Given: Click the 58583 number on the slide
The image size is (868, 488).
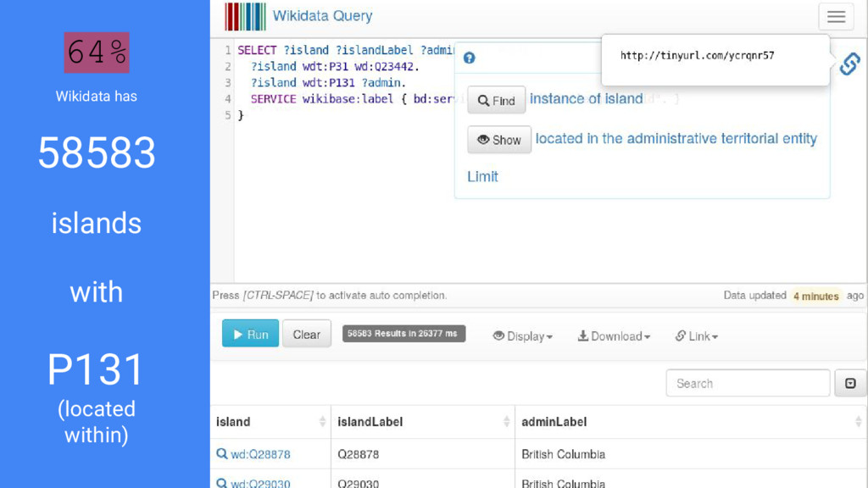Looking at the screenshot, I should 97,152.
